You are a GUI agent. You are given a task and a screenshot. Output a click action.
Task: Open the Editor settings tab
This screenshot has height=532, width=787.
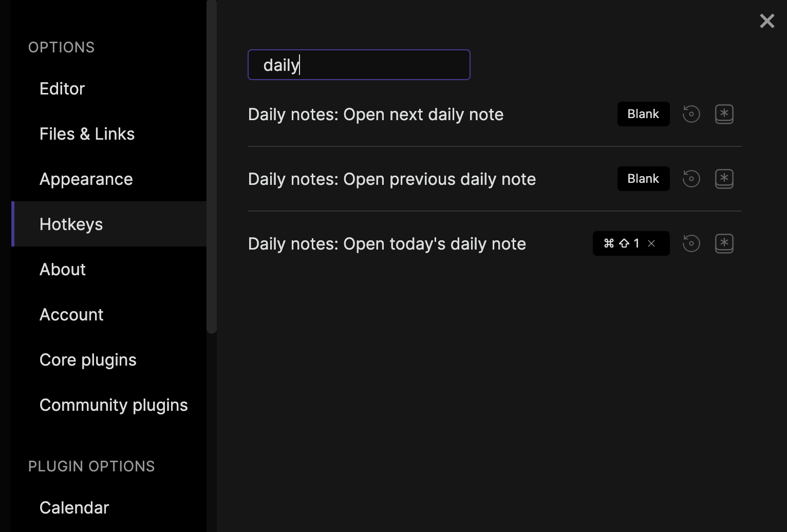(x=62, y=89)
